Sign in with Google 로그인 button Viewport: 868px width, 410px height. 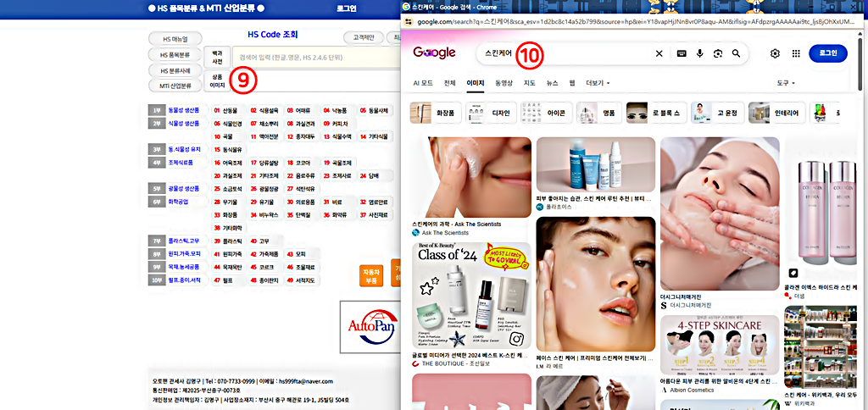click(827, 53)
